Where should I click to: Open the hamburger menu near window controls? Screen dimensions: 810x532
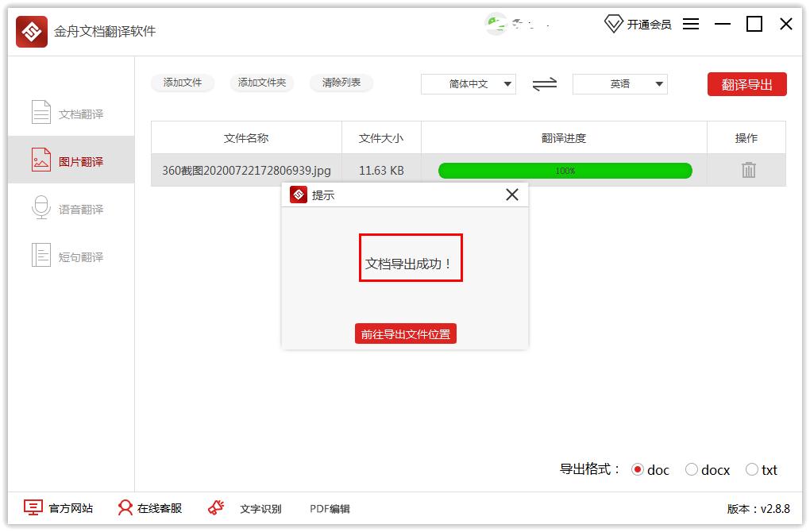[x=691, y=24]
